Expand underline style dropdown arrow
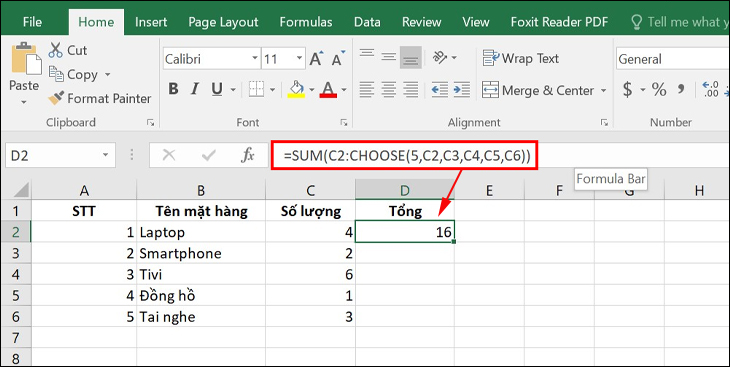730x367 pixels. tap(233, 89)
